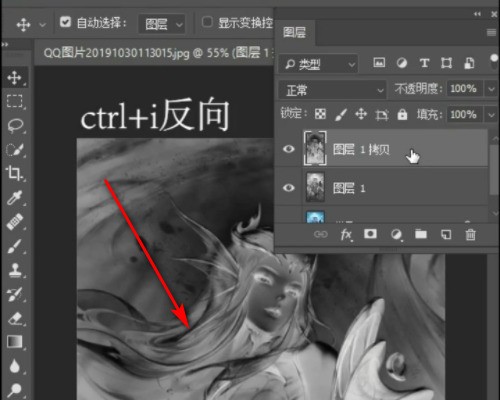Select the Crop tool
Screen dimensions: 500x400
coord(14,173)
